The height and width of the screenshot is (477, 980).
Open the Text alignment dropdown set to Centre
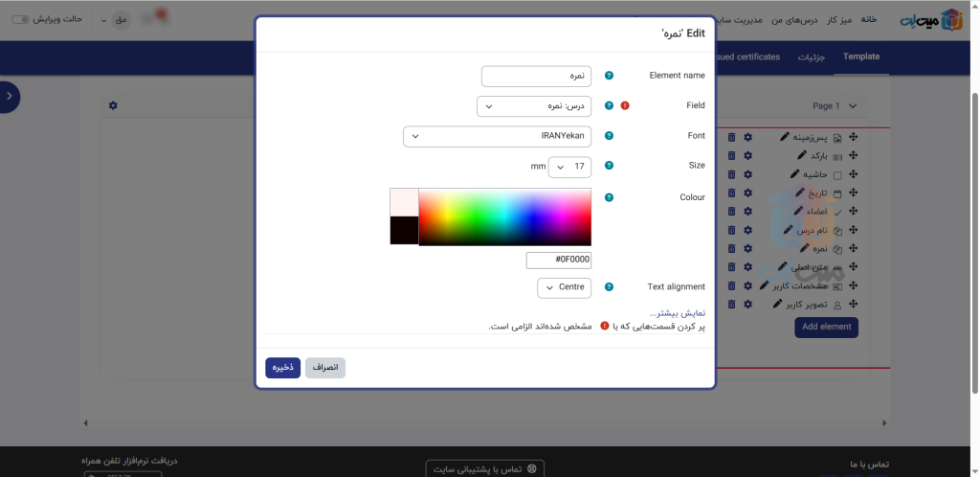(x=564, y=287)
